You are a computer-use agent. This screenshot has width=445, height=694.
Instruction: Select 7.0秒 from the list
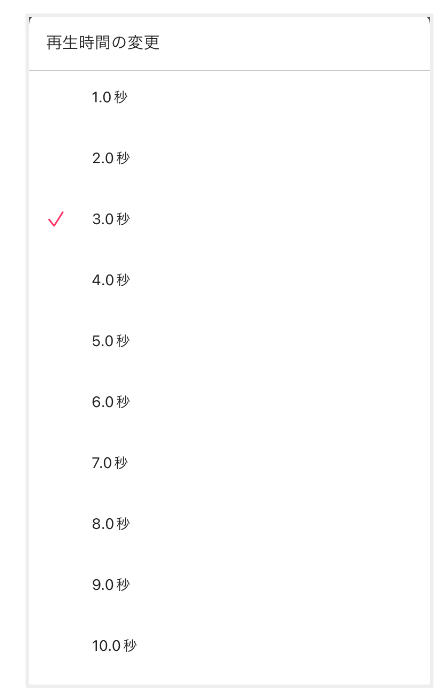229,463
